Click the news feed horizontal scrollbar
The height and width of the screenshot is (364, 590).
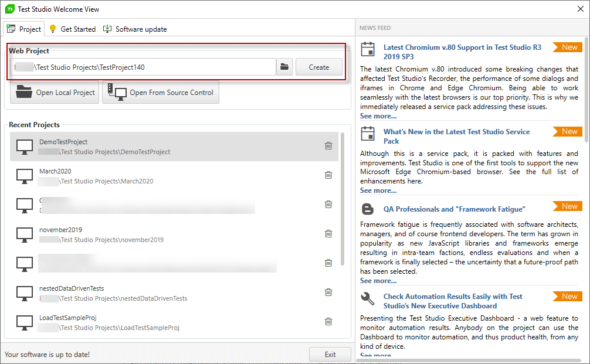pyautogui.click(x=469, y=360)
